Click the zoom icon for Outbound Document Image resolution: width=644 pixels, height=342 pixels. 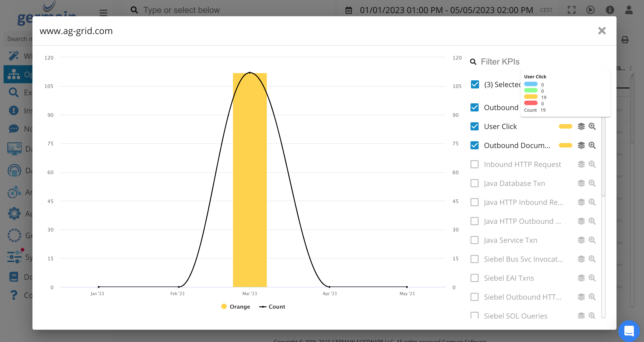click(x=592, y=145)
